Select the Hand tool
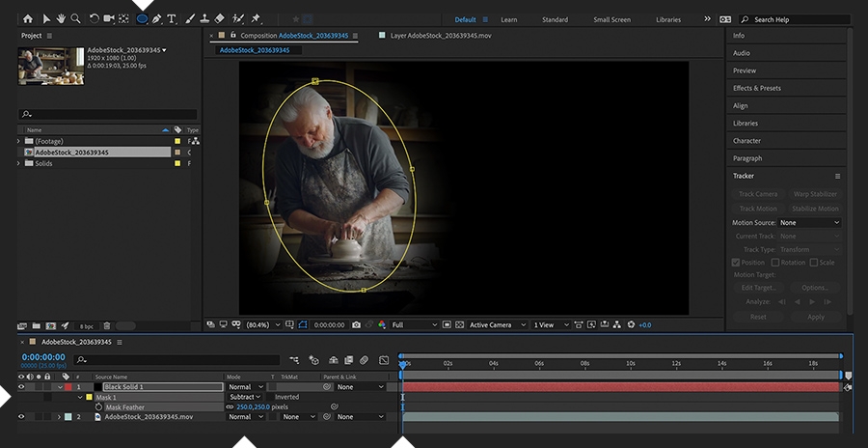The height and width of the screenshot is (448, 868). click(61, 18)
